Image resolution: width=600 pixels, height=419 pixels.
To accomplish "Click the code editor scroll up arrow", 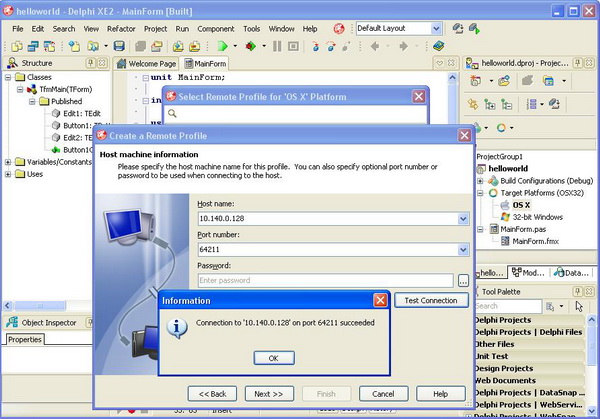I will (x=452, y=77).
